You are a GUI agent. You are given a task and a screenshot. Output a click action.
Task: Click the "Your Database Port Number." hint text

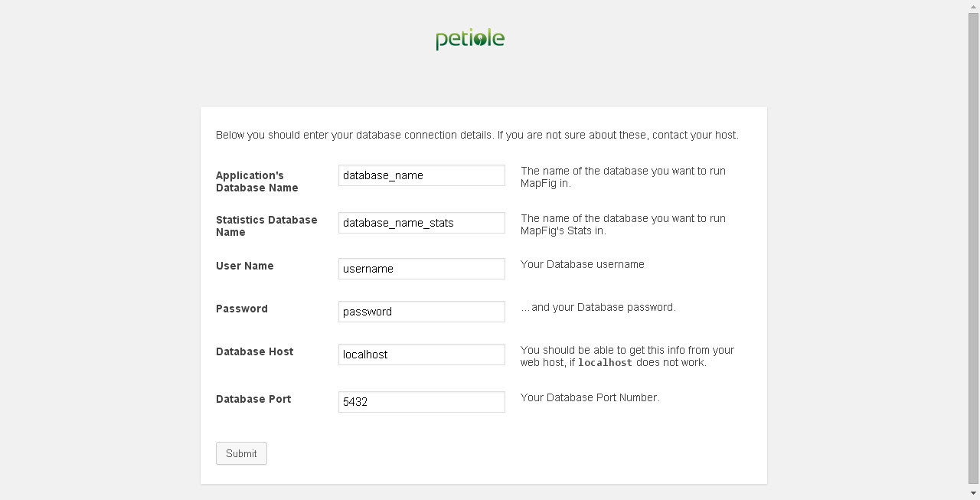coord(590,397)
